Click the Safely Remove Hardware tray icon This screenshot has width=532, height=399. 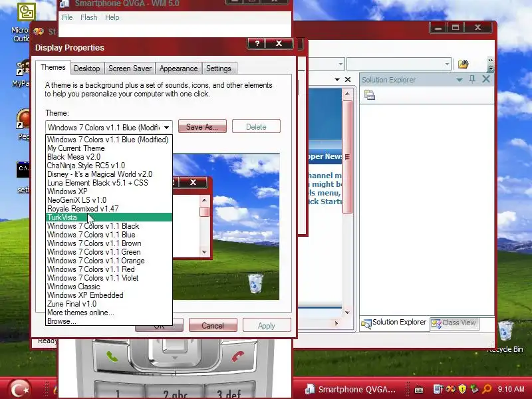click(x=474, y=389)
